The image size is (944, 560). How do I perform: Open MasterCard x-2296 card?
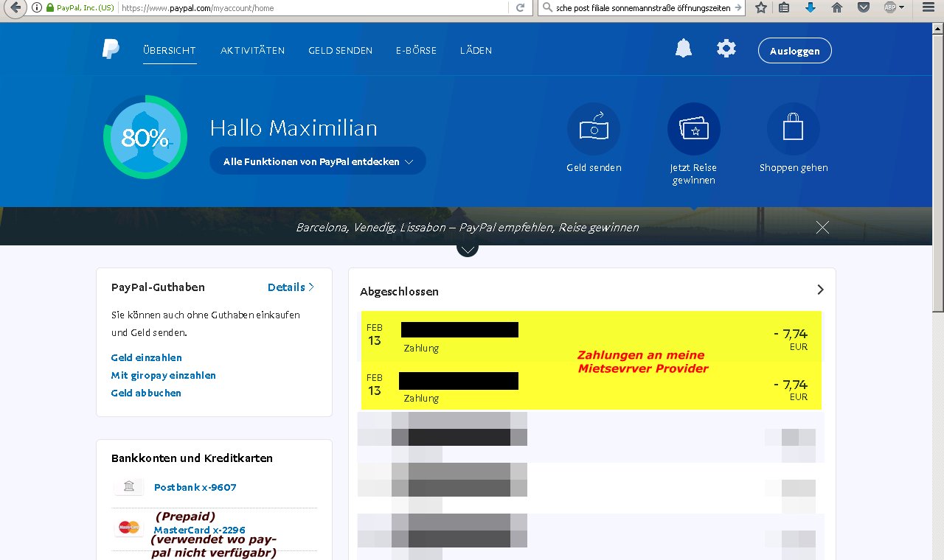pos(199,530)
